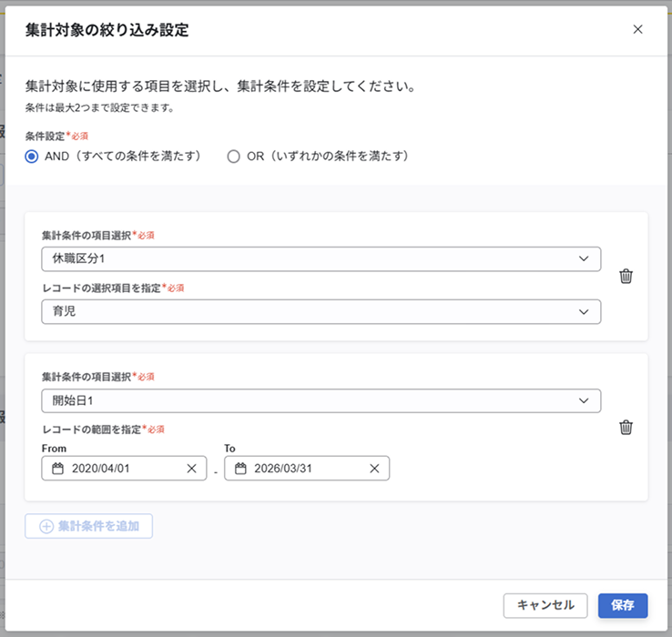Click the plus icon on 集計条件を追加

46,526
